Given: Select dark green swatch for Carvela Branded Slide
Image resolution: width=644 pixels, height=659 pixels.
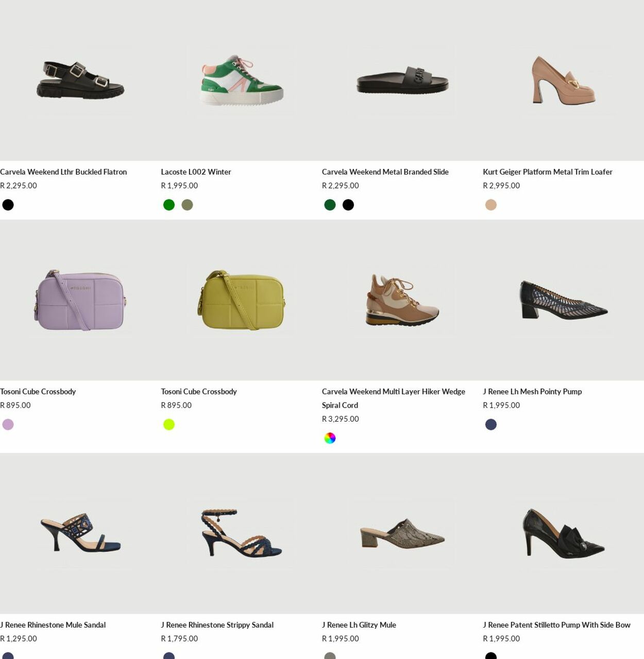Looking at the screenshot, I should tap(330, 205).
